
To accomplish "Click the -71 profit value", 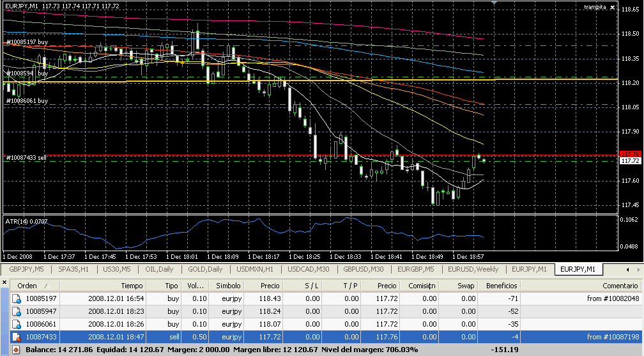I will click(512, 298).
